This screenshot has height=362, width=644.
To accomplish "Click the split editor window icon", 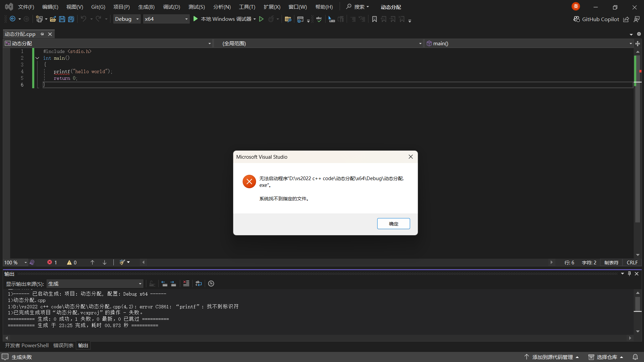I will (x=638, y=43).
